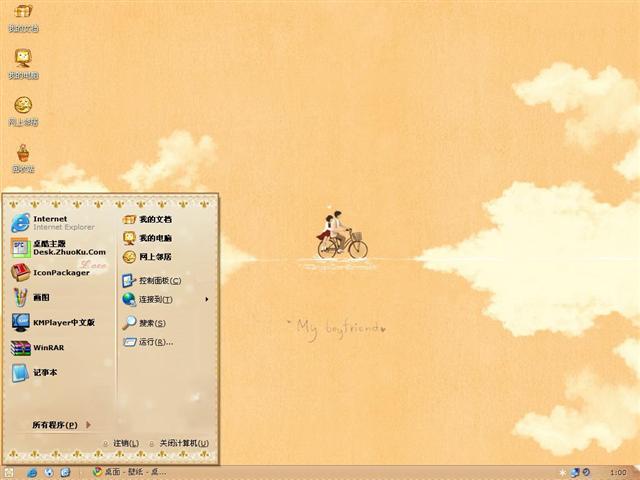Image resolution: width=640 pixels, height=480 pixels.
Task: Click the globe quick launch icon
Action: click(x=49, y=473)
